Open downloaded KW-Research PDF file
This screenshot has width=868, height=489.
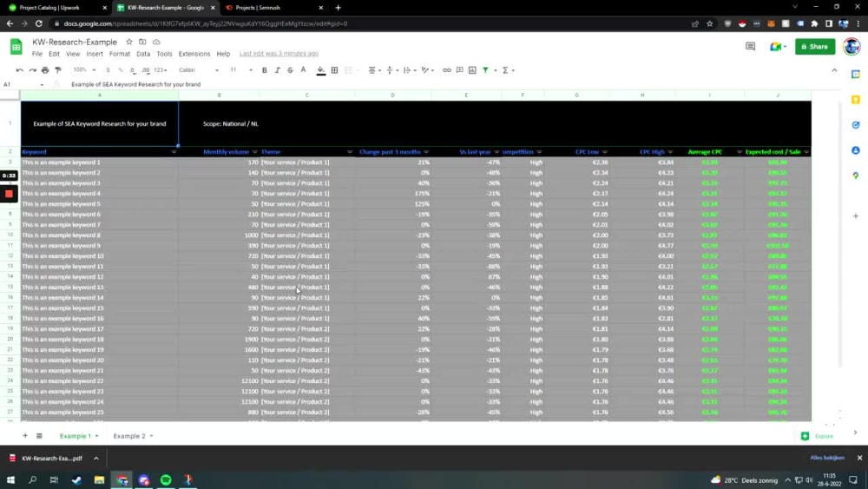[52, 458]
